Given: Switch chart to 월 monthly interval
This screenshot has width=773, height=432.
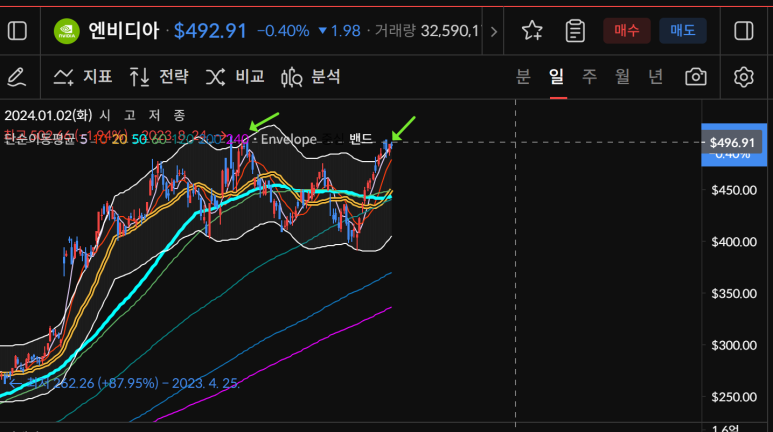Looking at the screenshot, I should 623,76.
